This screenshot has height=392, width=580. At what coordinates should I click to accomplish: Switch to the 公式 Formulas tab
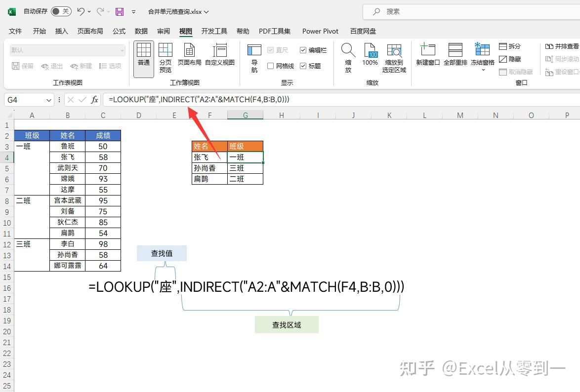click(119, 31)
